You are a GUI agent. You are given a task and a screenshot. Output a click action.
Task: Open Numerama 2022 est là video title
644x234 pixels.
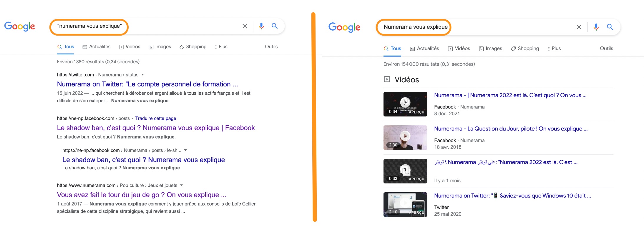(x=510, y=95)
